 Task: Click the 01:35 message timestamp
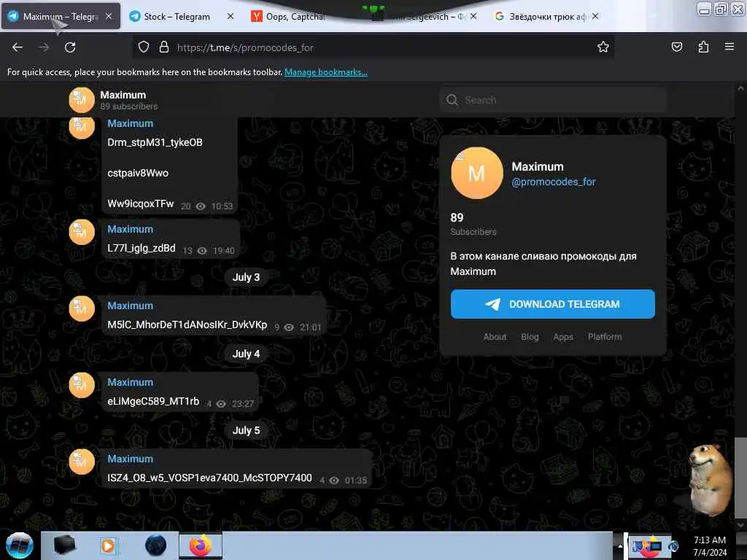[356, 481]
